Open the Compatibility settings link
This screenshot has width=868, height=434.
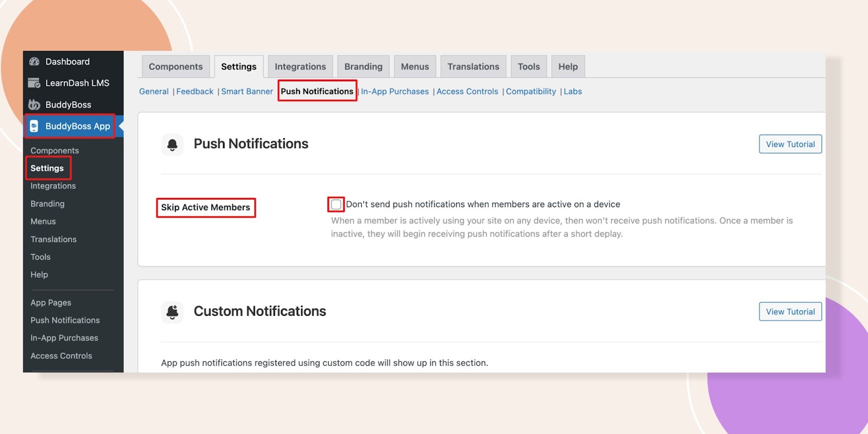click(531, 92)
